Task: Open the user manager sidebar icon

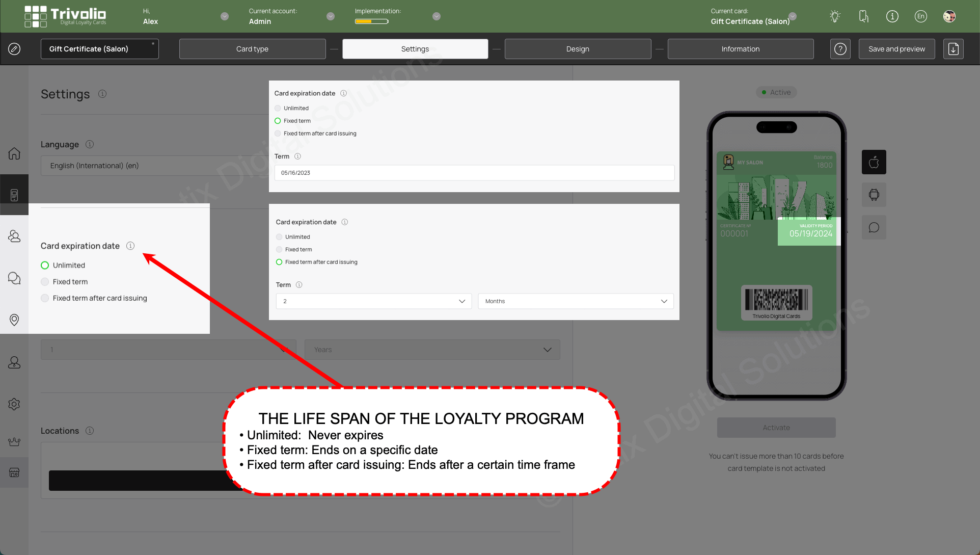Action: point(14,362)
